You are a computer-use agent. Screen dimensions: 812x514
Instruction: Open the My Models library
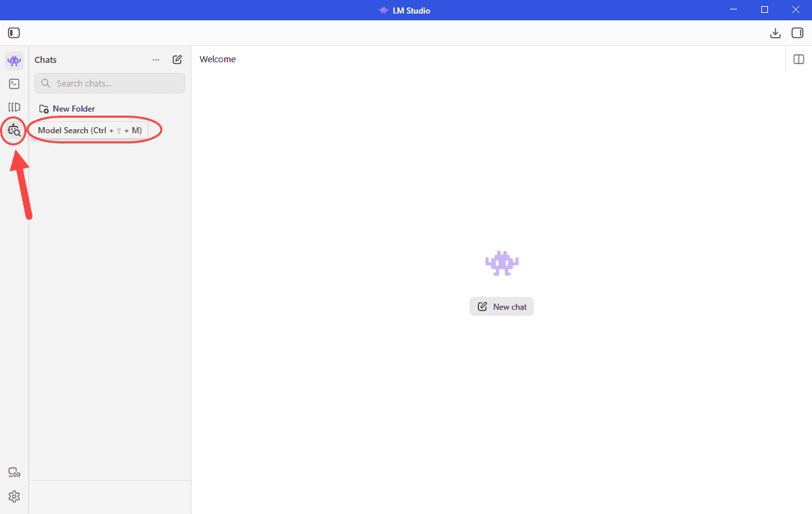[x=14, y=107]
